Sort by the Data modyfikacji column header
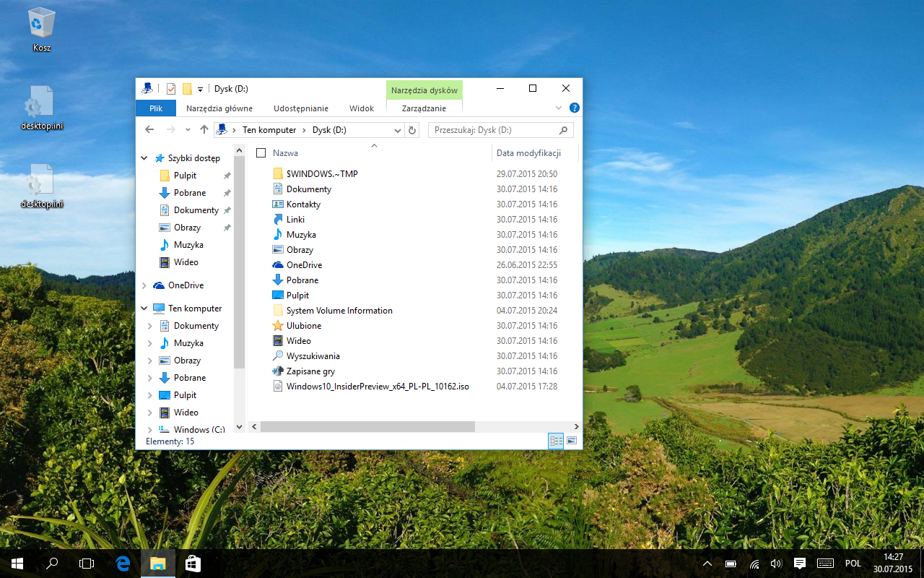Viewport: 924px width, 578px height. coord(528,153)
